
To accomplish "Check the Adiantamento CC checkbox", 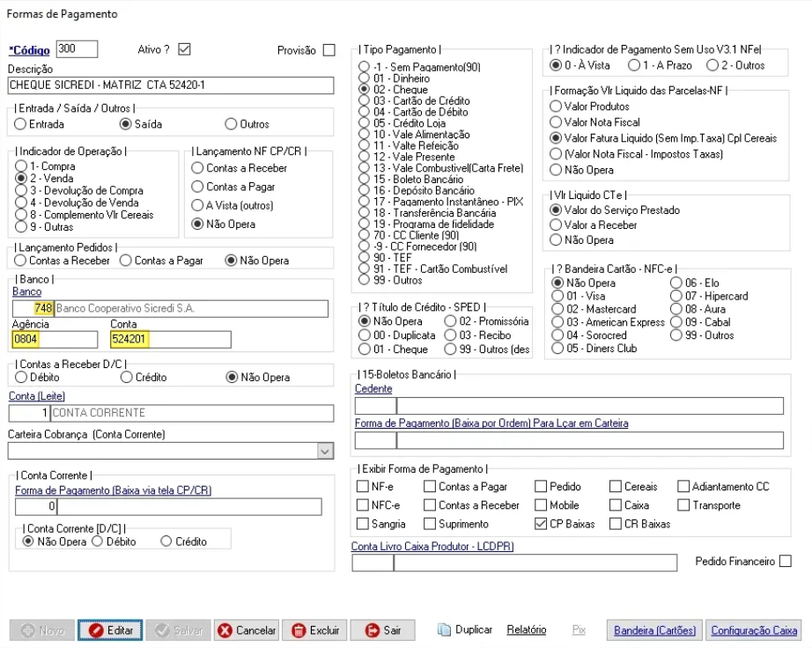I will (683, 487).
